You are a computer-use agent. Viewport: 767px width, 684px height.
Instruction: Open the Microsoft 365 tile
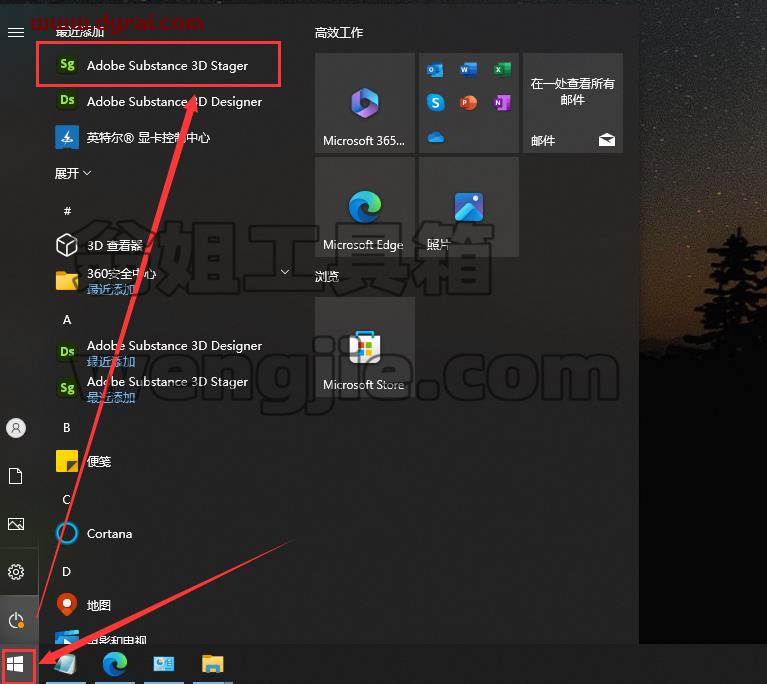tap(364, 103)
